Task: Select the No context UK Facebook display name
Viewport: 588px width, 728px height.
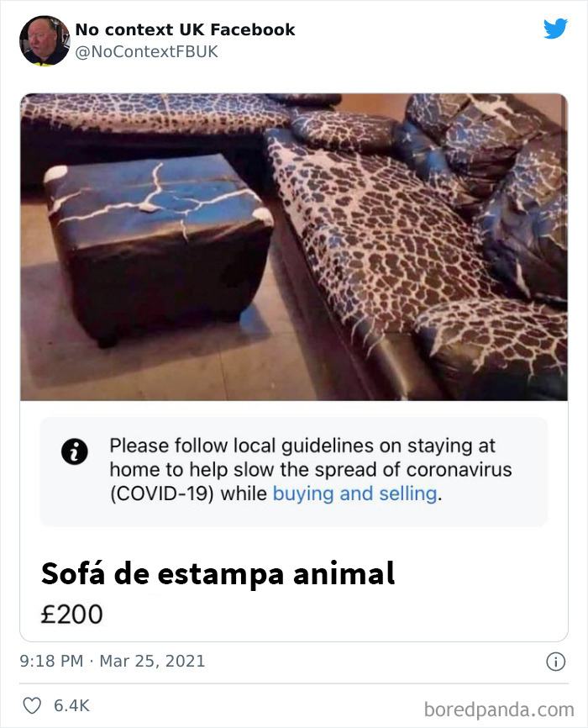Action: click(x=185, y=29)
